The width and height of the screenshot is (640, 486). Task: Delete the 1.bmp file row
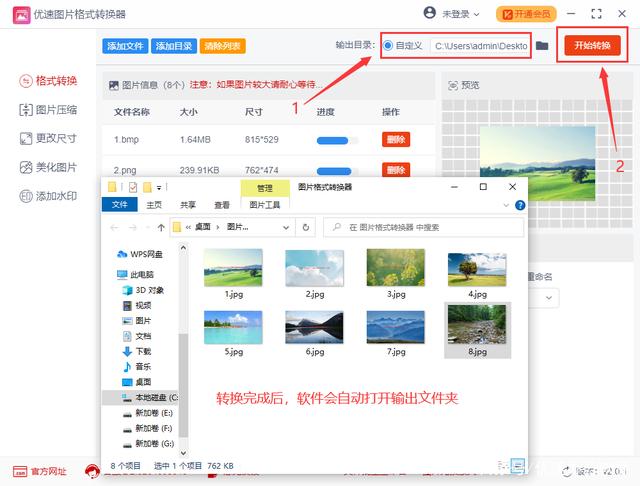click(396, 140)
